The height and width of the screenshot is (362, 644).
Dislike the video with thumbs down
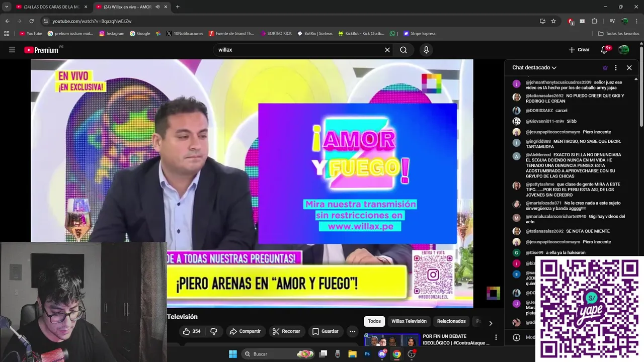tap(214, 331)
